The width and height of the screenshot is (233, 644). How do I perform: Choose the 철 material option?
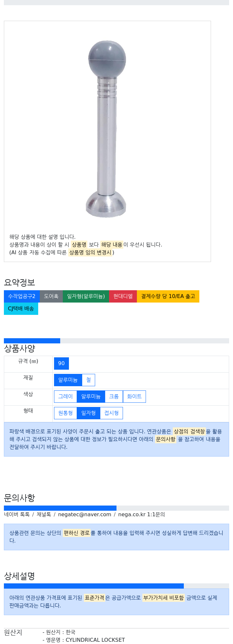pyautogui.click(x=88, y=380)
